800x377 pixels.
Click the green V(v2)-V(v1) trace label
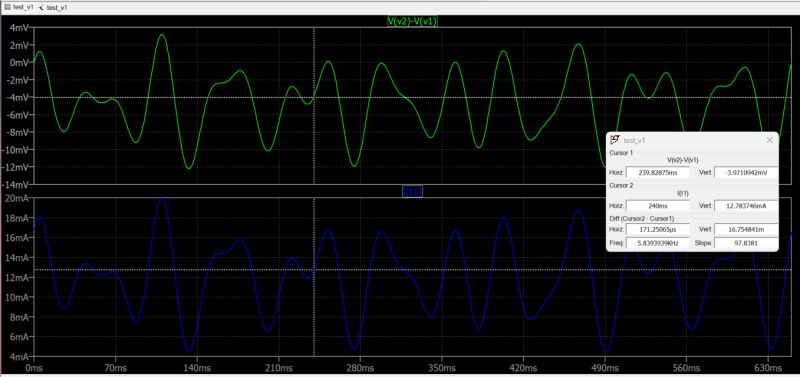pos(412,21)
